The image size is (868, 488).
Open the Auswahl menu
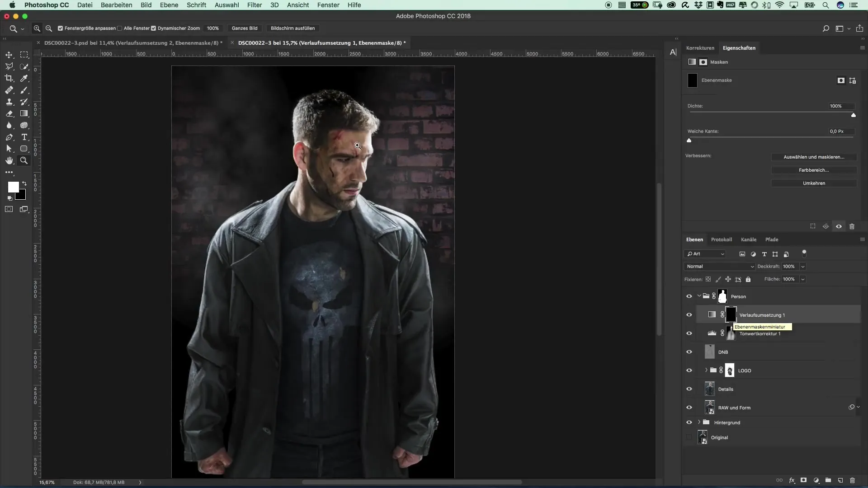click(226, 5)
